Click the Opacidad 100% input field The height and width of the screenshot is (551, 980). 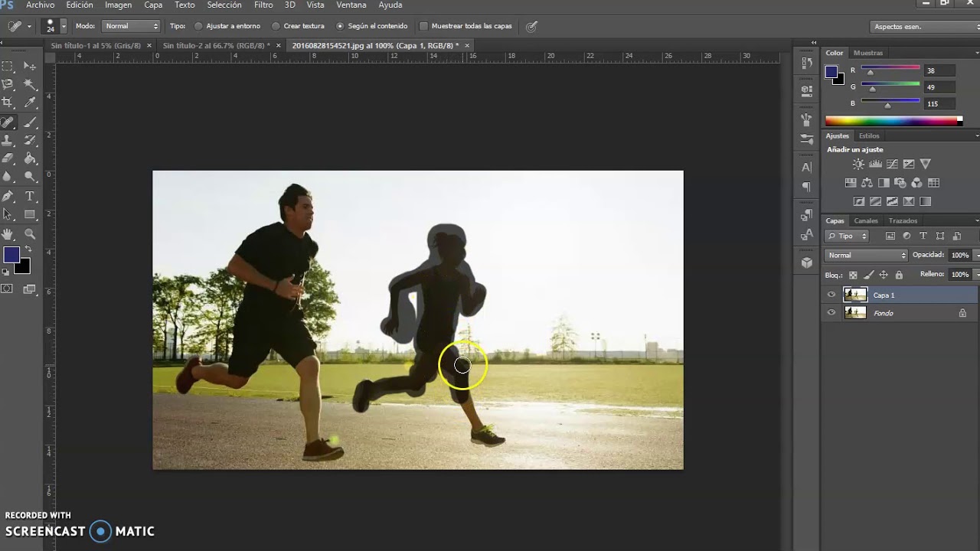click(x=959, y=255)
